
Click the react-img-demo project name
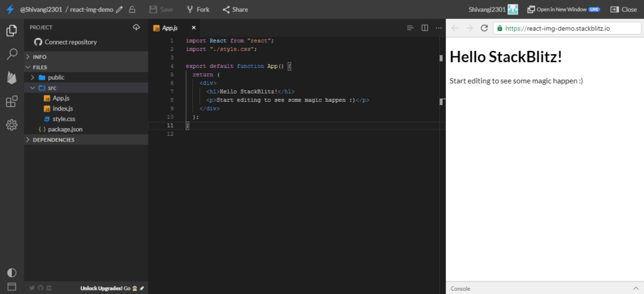pos(92,9)
